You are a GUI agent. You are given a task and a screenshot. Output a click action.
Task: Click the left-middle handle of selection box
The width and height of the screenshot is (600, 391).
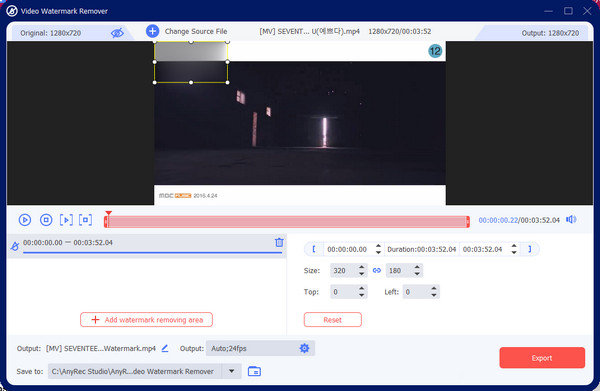click(155, 62)
